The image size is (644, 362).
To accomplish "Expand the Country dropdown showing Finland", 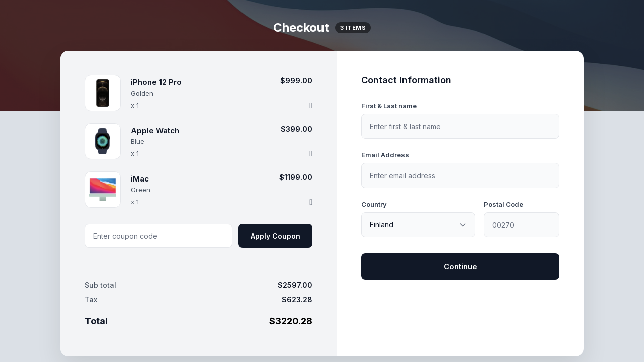I will [418, 225].
